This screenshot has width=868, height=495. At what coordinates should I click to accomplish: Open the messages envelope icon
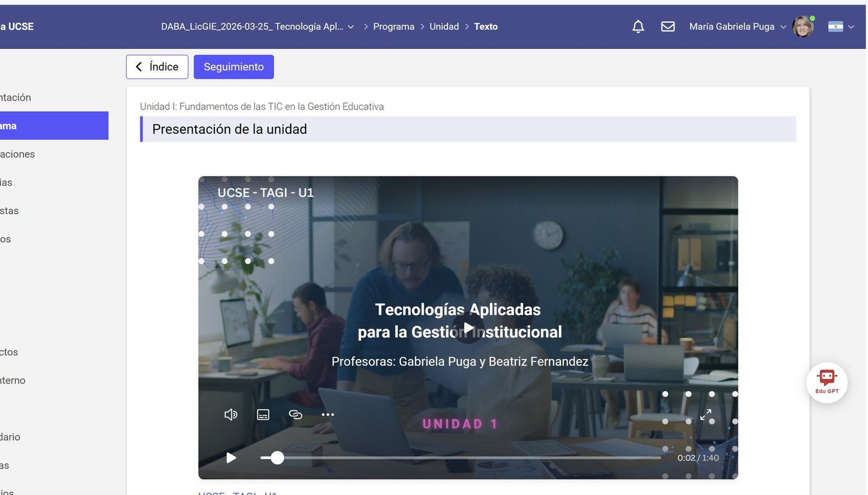pos(668,27)
